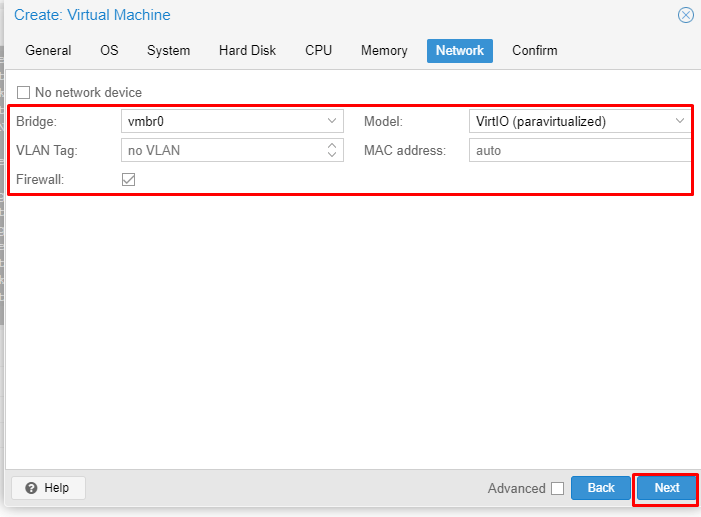Select the Hard Disk tab
Screen dimensions: 701x517
[247, 51]
